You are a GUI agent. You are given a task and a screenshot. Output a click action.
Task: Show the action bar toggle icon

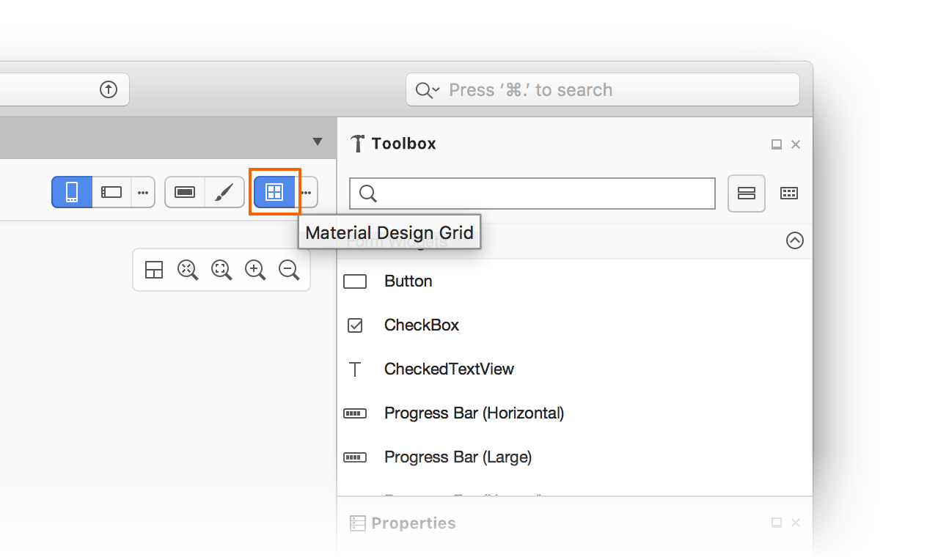[x=185, y=192]
